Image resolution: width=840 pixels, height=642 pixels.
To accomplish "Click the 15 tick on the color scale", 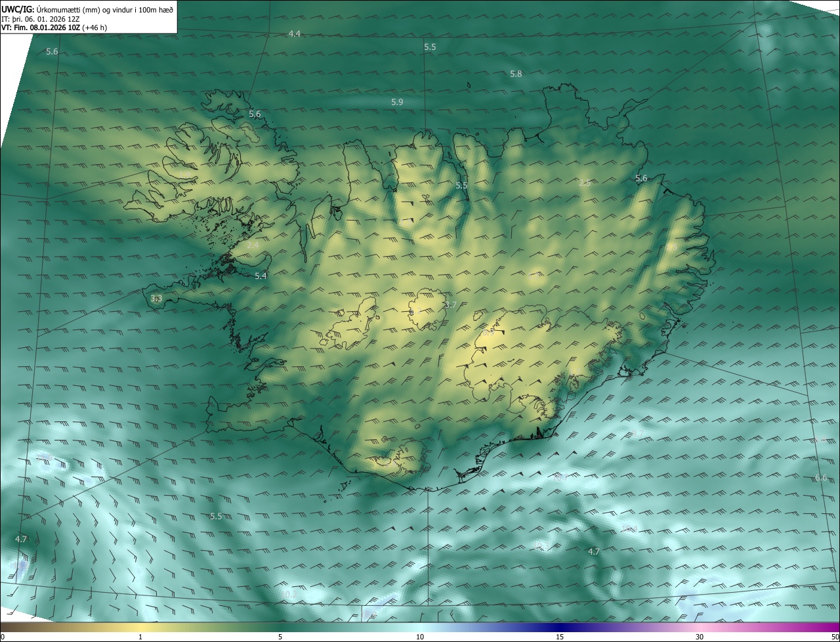I will click(x=560, y=637).
